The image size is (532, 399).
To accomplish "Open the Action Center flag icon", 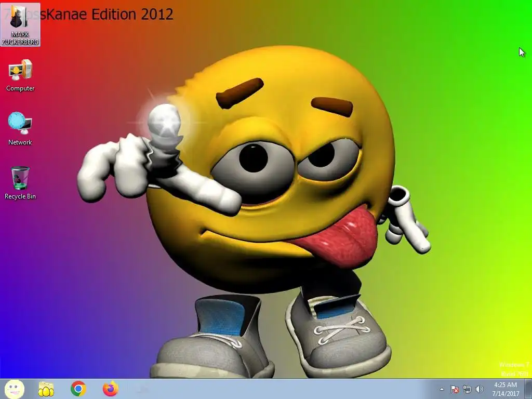I will pos(455,389).
